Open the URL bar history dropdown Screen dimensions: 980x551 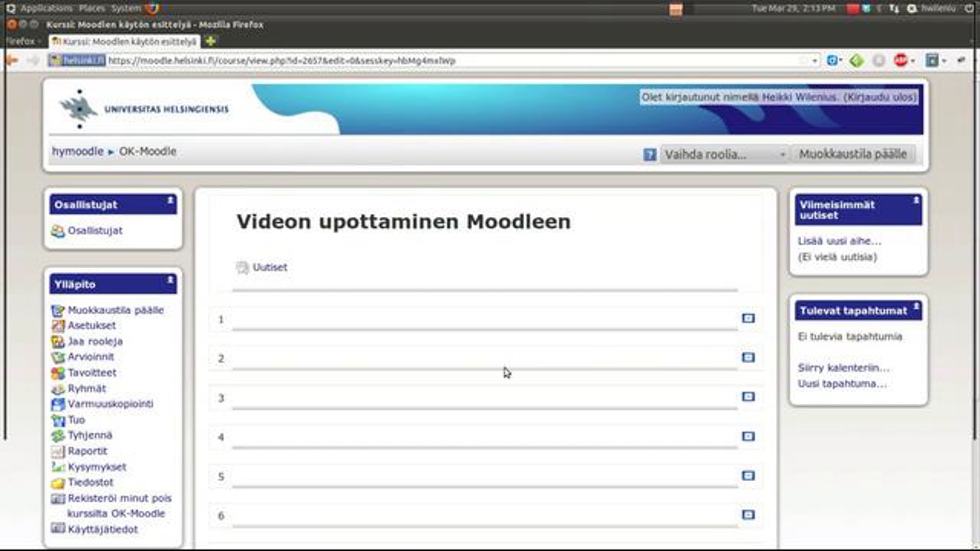coord(815,61)
